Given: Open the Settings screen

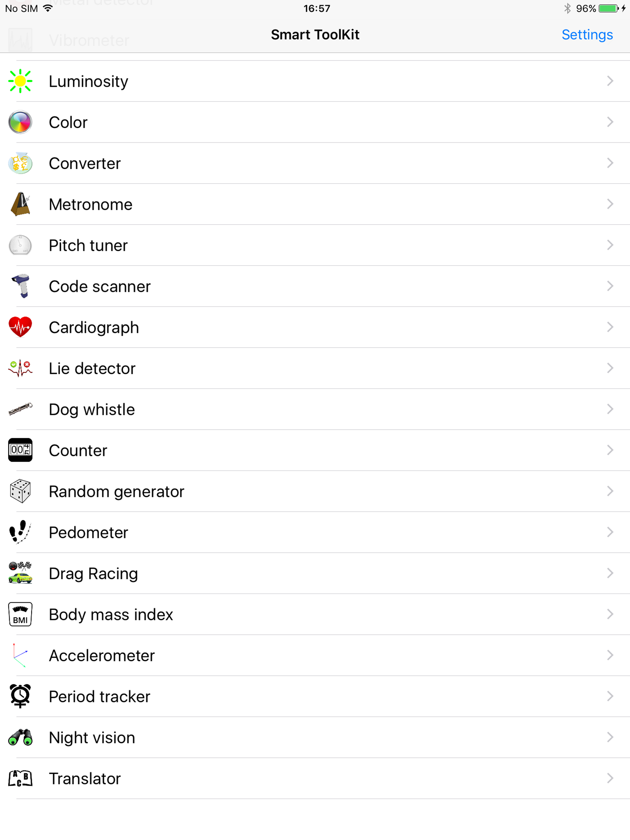Looking at the screenshot, I should coord(587,34).
